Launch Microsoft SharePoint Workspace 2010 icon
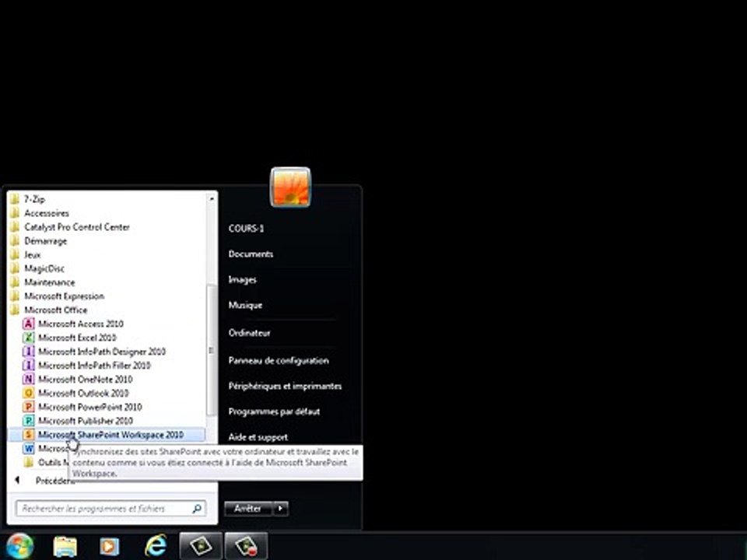 click(29, 434)
